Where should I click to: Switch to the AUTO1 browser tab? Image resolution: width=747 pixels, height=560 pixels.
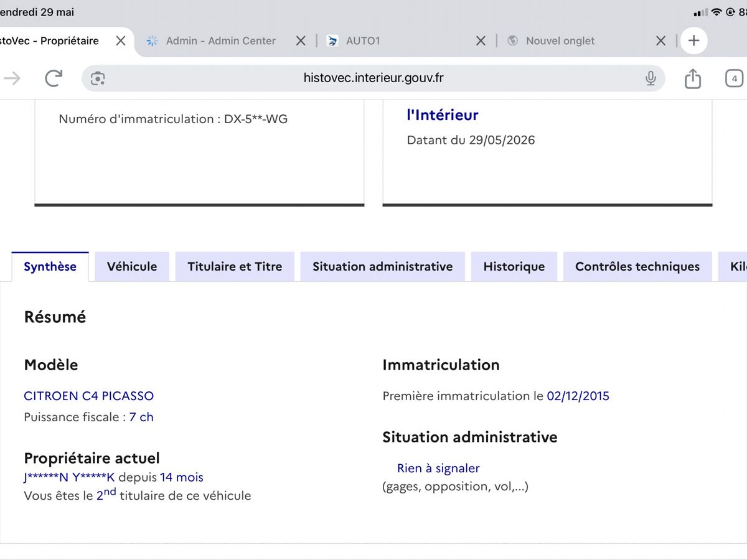[398, 40]
